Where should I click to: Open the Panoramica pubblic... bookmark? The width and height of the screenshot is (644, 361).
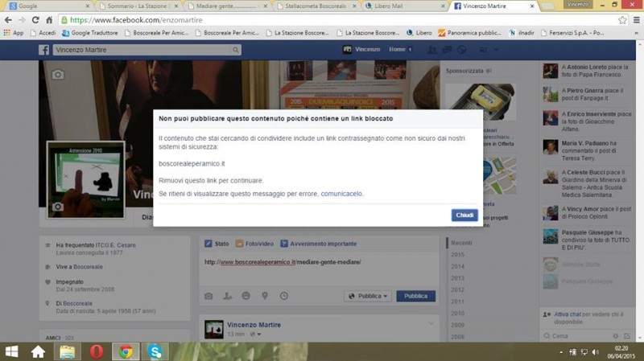click(x=470, y=33)
